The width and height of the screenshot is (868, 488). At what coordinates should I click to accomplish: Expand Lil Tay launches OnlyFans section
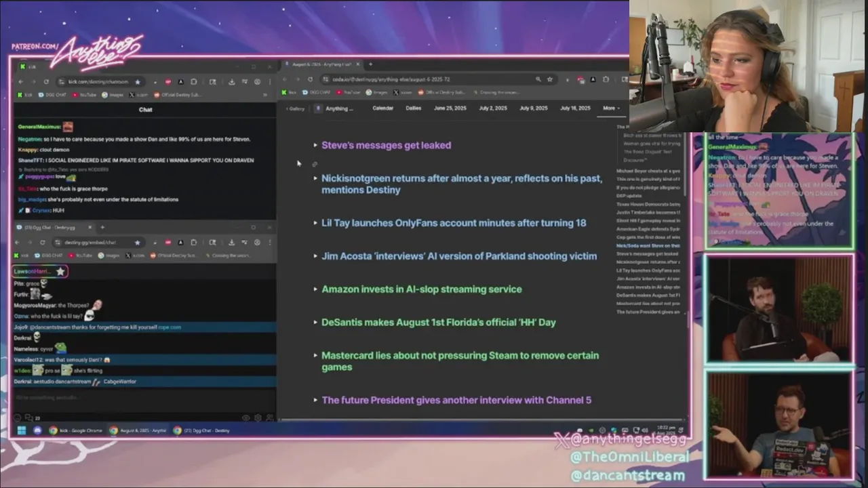click(x=315, y=223)
